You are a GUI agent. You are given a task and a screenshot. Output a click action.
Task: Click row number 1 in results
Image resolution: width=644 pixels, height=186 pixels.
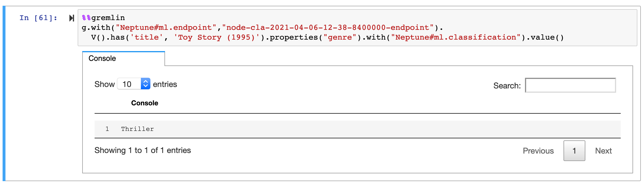click(x=108, y=129)
